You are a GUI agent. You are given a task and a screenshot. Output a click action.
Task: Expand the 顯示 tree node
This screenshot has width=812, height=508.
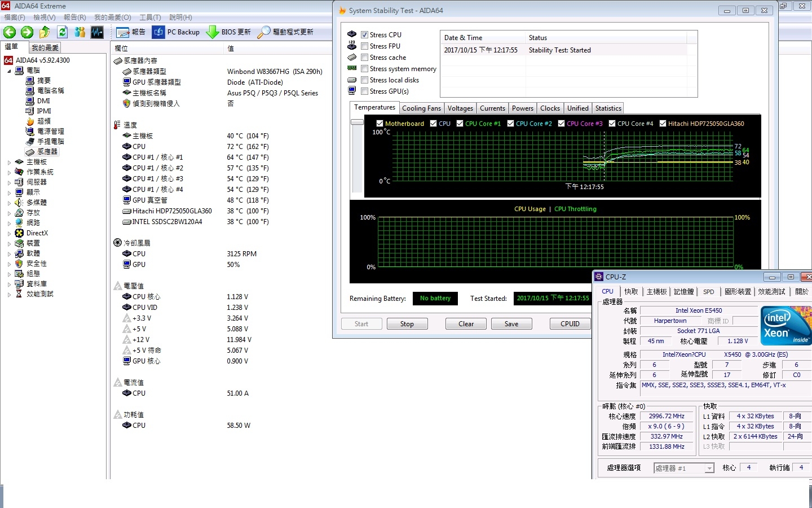(9, 193)
